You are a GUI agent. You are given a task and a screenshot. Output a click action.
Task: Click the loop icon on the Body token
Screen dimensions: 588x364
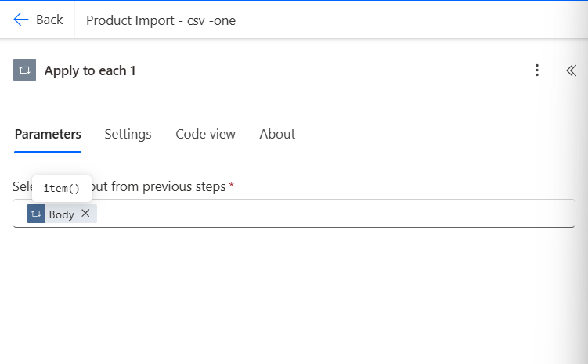coord(36,214)
